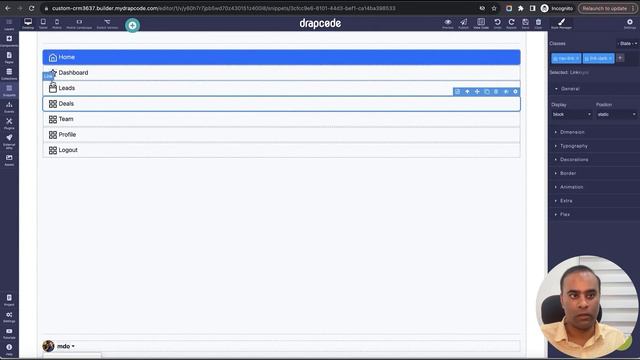The height and width of the screenshot is (360, 640).
Task: Open the Snippets panel
Action: [x=9, y=90]
